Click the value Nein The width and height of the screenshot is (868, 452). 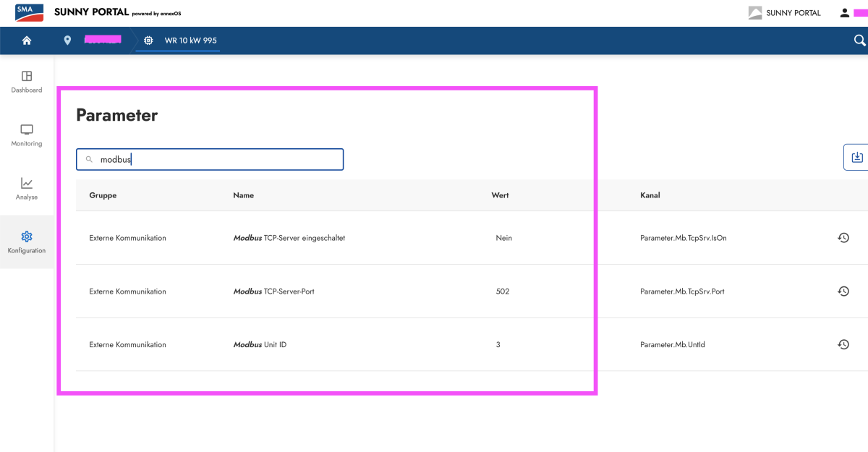point(504,238)
